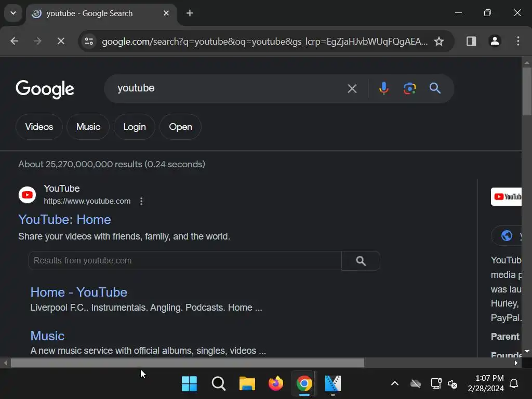Launch Firefox from the taskbar
The image size is (532, 399).
[x=275, y=384]
